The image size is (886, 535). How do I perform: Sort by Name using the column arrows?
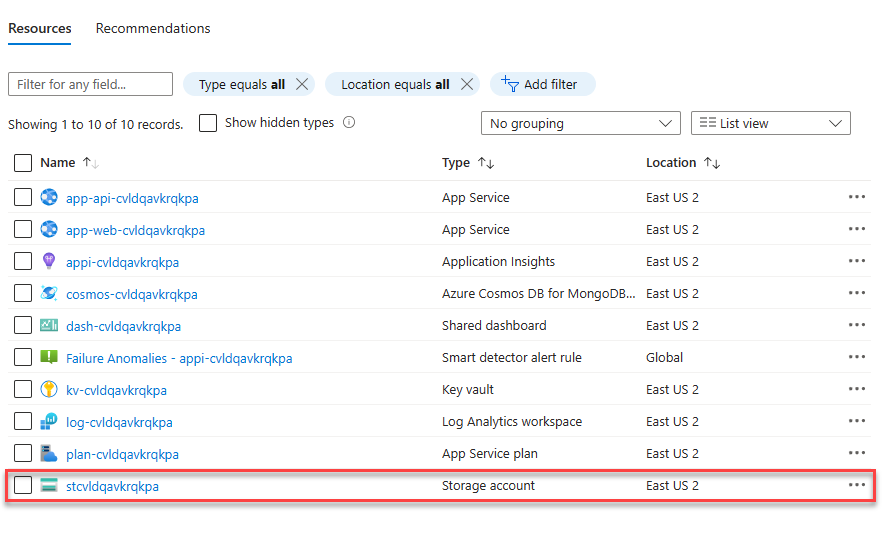click(91, 163)
